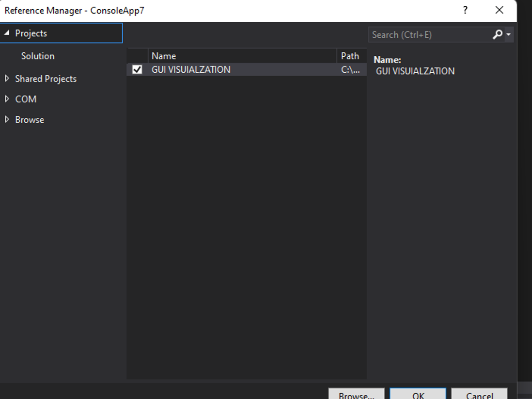Collapse the Projects category arrow
532x399 pixels.
[x=7, y=33]
